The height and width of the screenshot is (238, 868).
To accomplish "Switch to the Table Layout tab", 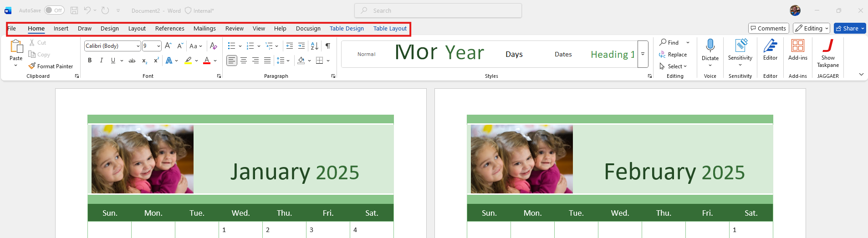I will [x=390, y=28].
